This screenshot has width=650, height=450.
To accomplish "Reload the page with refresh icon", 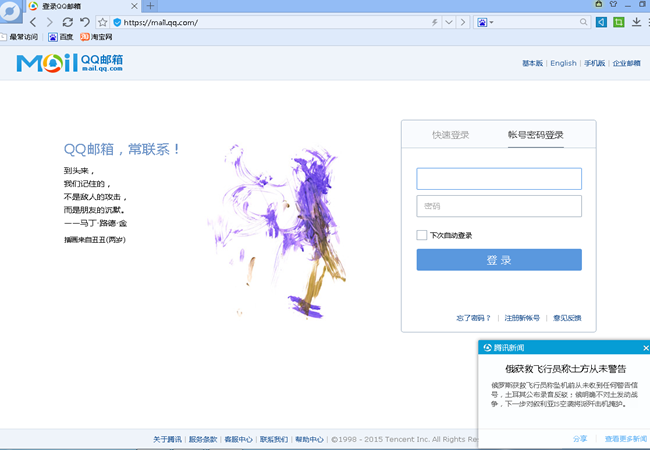I will coord(68,22).
